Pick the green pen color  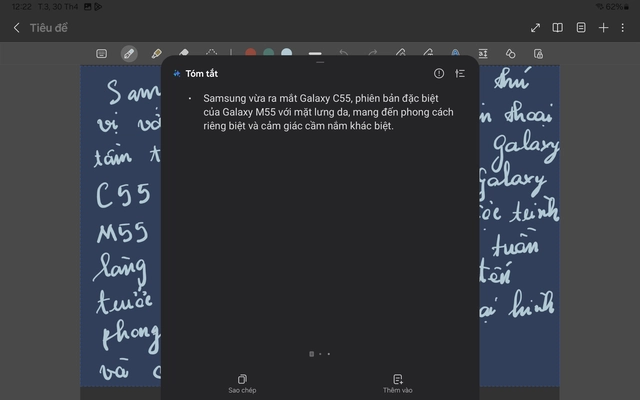(x=269, y=52)
